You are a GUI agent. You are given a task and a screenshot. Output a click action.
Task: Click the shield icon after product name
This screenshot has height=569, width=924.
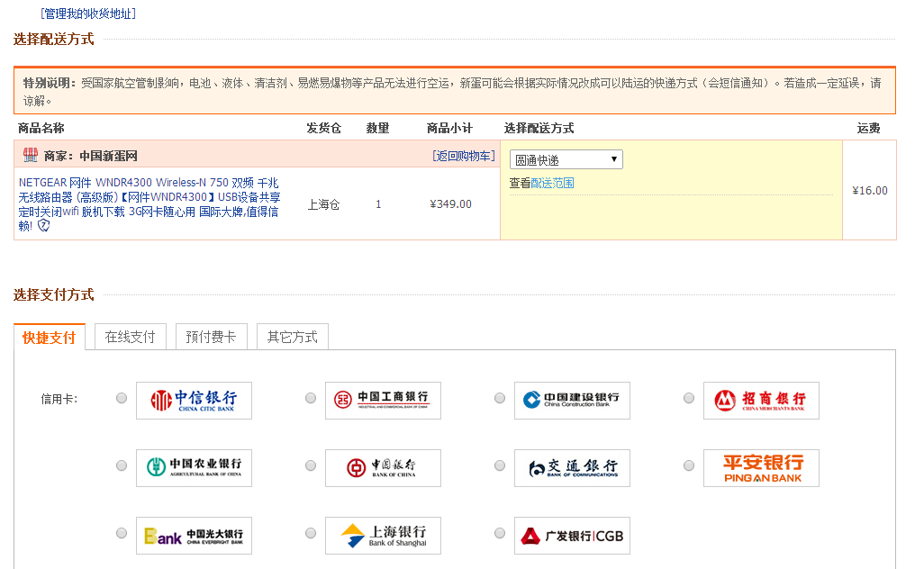point(43,225)
